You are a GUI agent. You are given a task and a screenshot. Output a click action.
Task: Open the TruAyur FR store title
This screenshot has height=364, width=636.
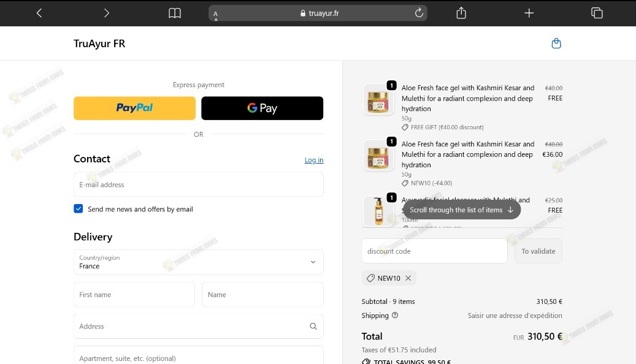pos(99,44)
